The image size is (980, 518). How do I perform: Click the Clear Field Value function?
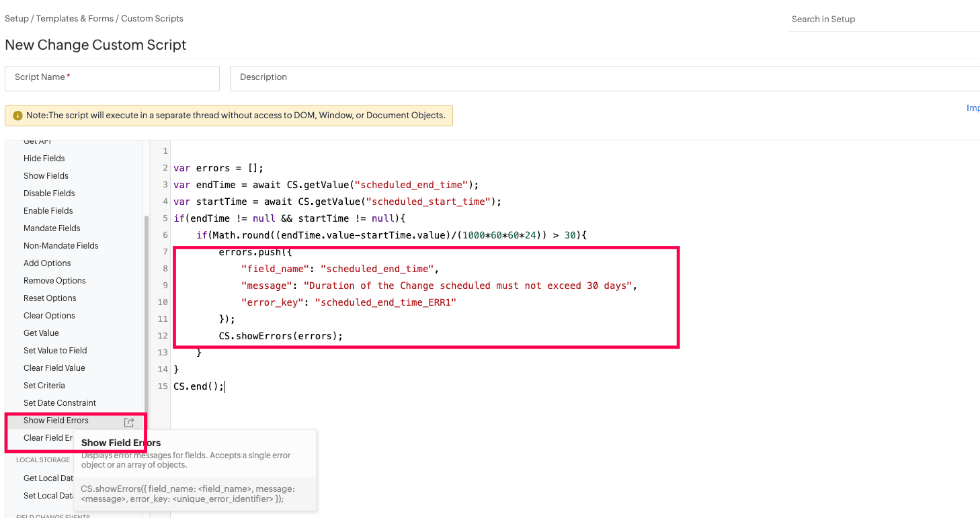click(54, 368)
